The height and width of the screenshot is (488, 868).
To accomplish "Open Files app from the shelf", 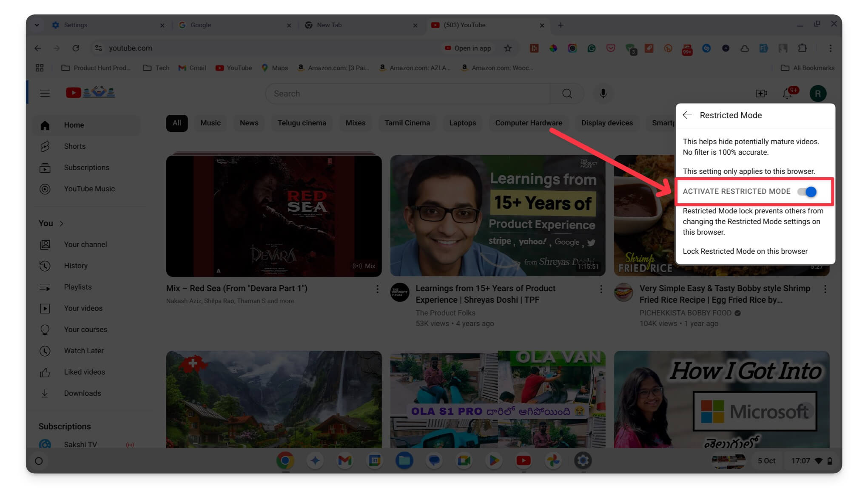I will coord(404,460).
